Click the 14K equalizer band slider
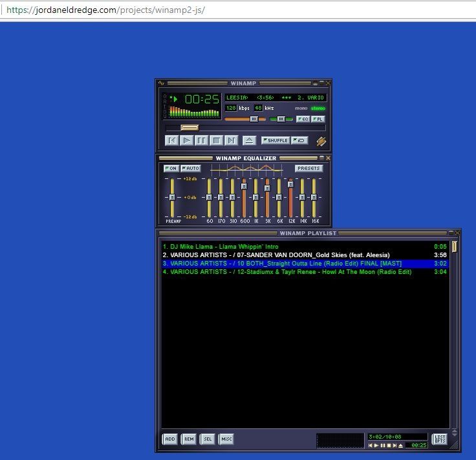This screenshot has width=476, height=460. coord(302,198)
